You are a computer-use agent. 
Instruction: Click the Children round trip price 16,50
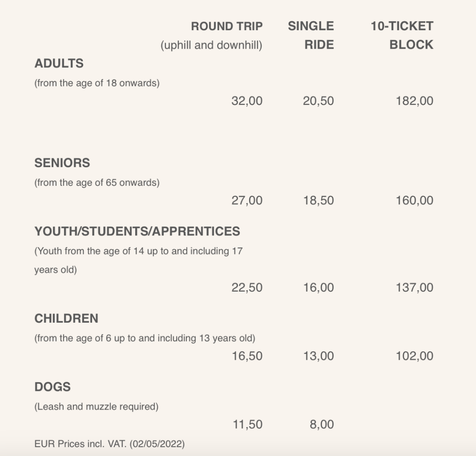247,356
